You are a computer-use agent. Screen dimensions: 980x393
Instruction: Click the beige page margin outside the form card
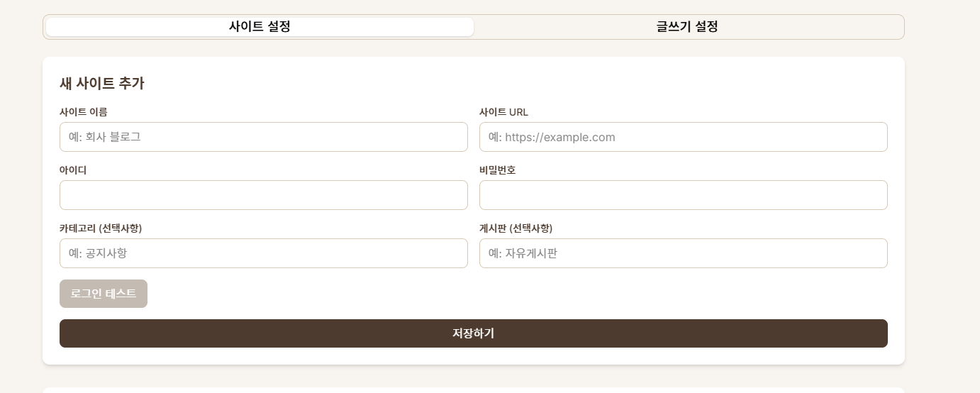point(942,213)
